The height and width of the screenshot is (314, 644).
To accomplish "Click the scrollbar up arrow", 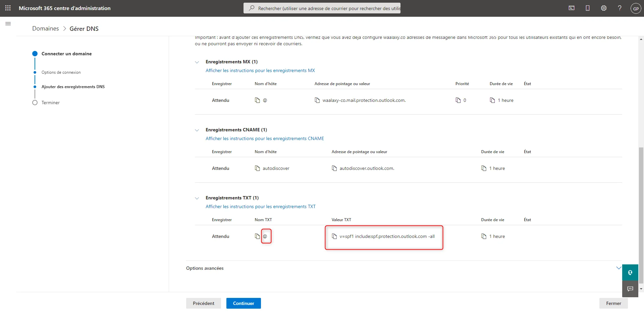I will tap(641, 39).
